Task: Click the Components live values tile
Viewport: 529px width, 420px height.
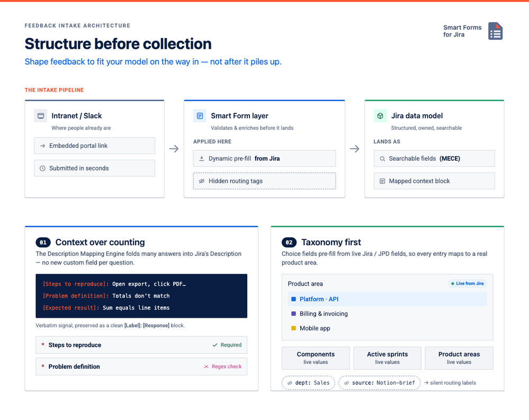Action: 316,358
